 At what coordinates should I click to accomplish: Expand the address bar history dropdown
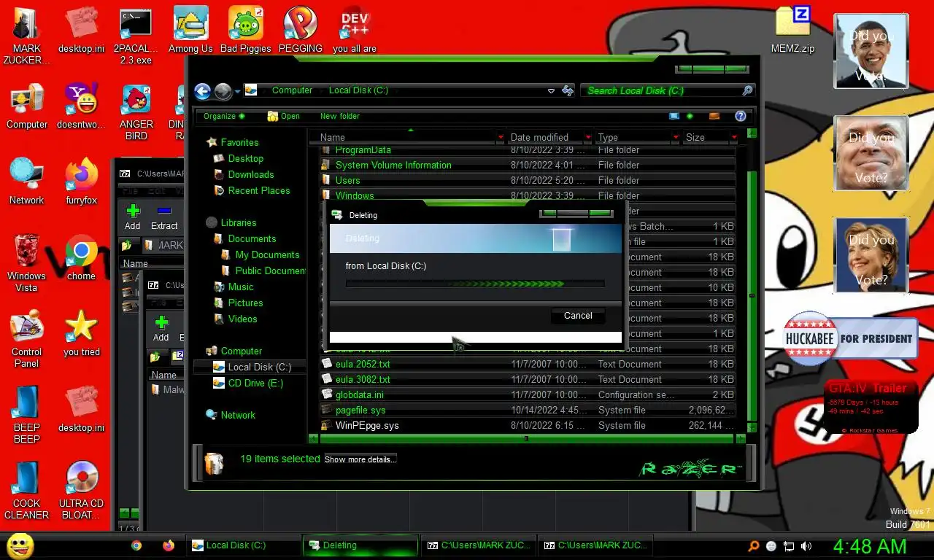551,90
